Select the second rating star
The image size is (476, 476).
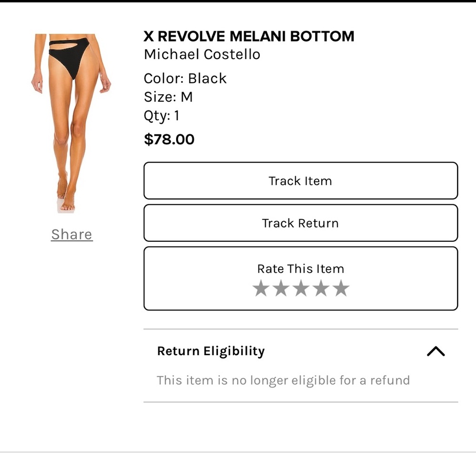(x=280, y=288)
